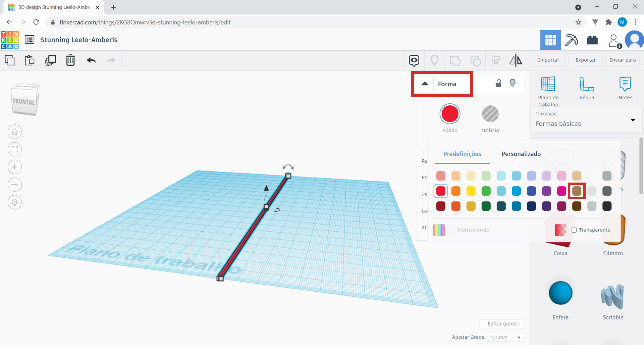
Task: Select the Notes tool
Action: [x=625, y=88]
